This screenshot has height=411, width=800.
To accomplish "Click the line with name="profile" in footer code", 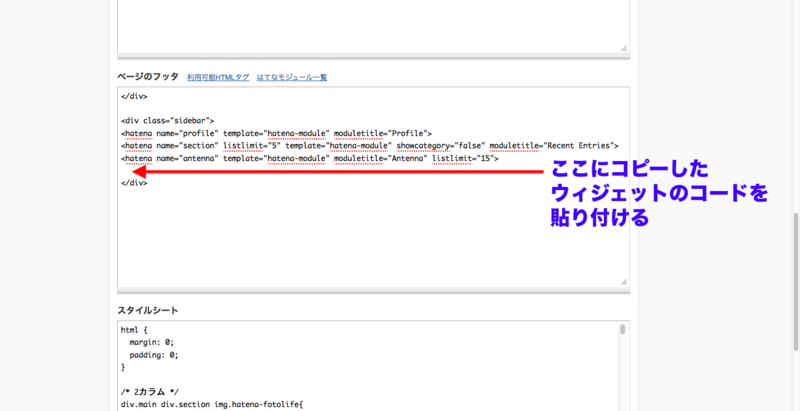I will pos(277,134).
